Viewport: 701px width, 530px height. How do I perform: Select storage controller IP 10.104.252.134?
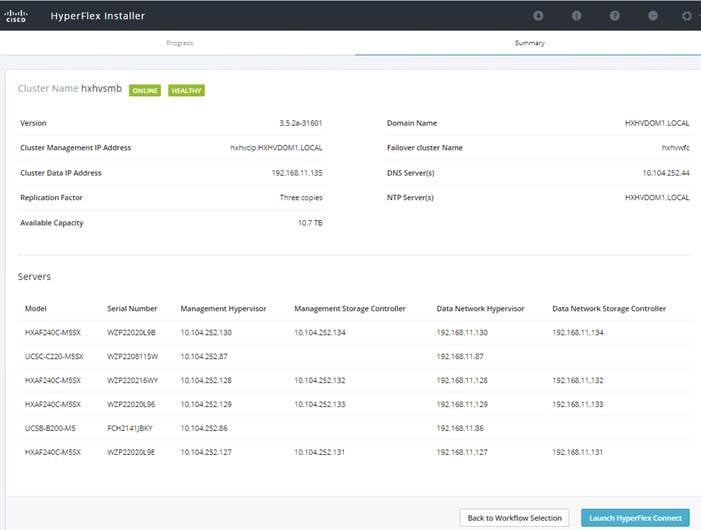click(x=320, y=332)
